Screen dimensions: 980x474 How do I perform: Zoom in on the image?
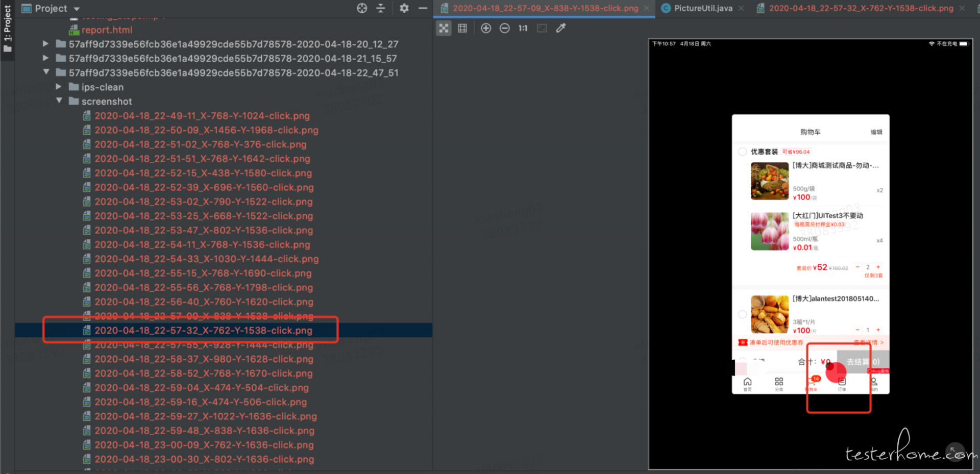pos(486,28)
